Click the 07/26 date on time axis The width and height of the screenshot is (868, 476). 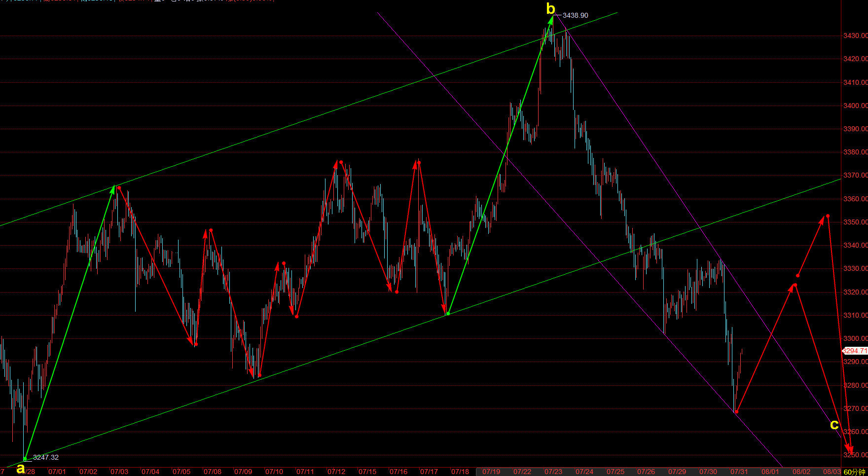(646, 472)
